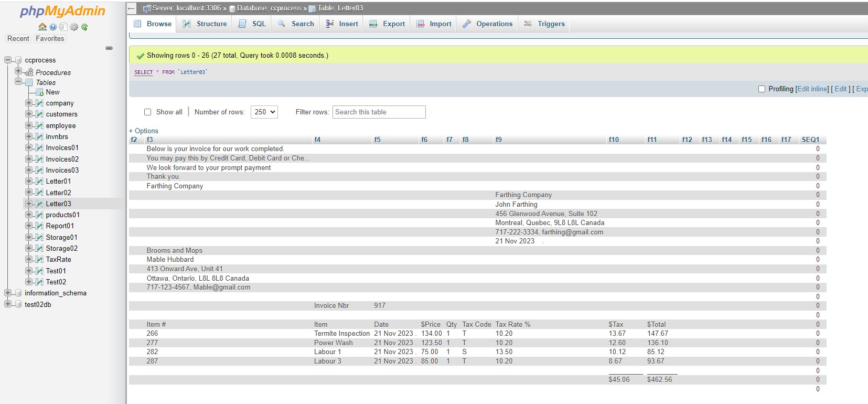Reload navigation panel green icon
This screenshot has width=868, height=404.
point(84,27)
